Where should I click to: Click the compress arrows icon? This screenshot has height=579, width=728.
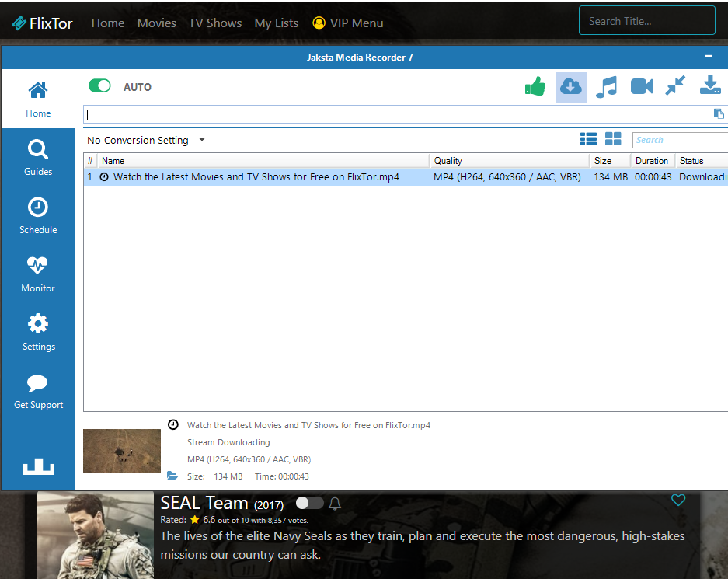pos(675,86)
